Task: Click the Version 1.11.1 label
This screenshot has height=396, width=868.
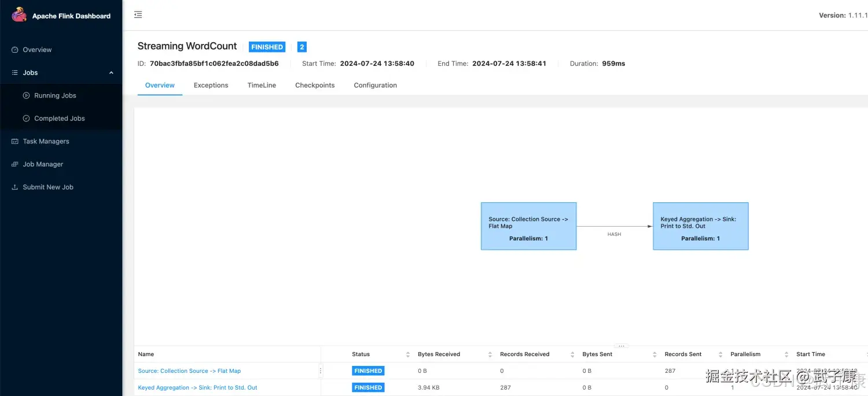Action: [x=843, y=16]
